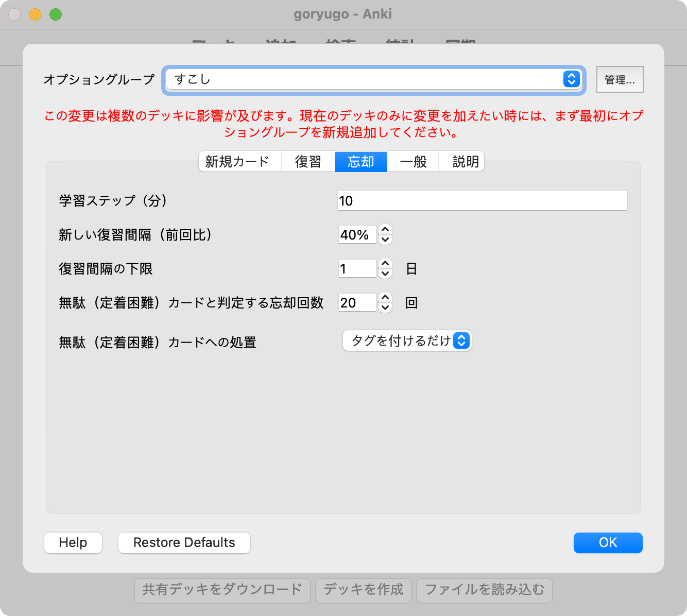Select the 忘却 tab
The image size is (687, 616).
pyautogui.click(x=360, y=162)
